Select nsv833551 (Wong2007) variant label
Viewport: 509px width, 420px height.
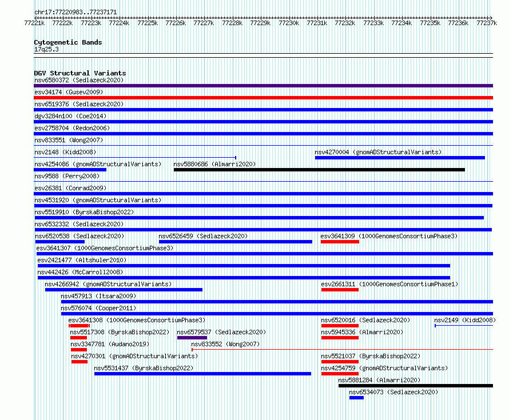(x=69, y=140)
